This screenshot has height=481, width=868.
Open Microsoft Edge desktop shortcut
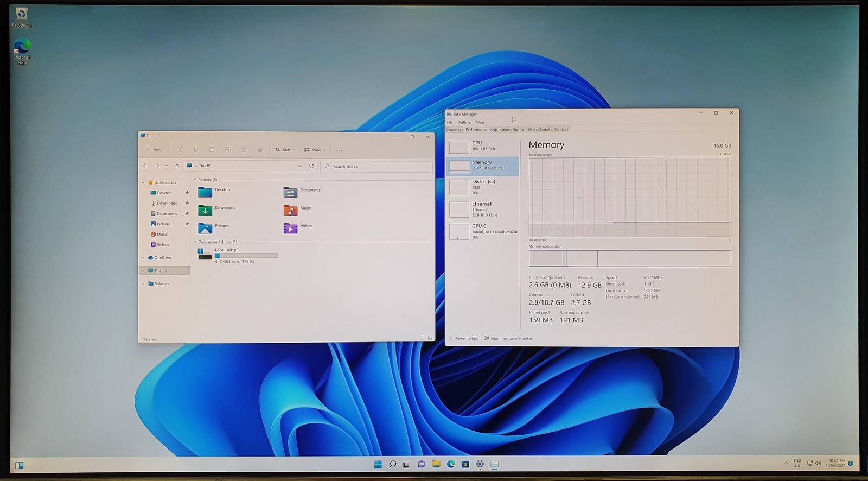22,52
